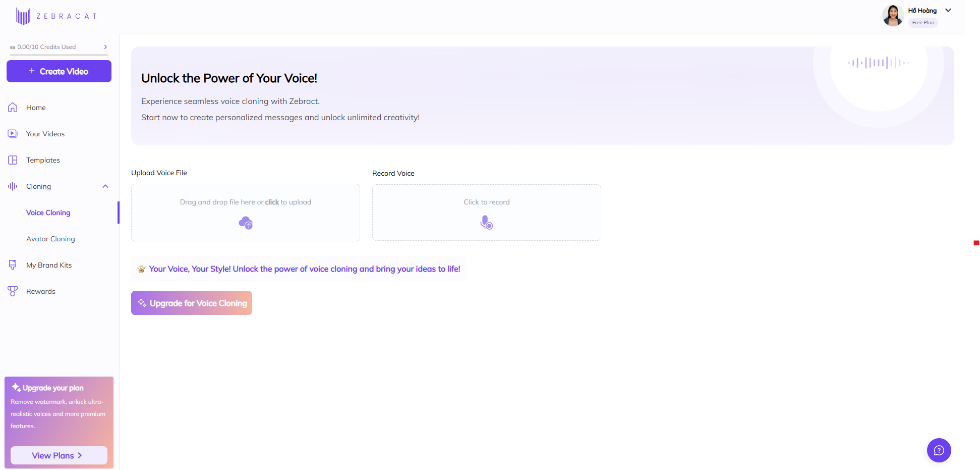Image resolution: width=980 pixels, height=470 pixels.
Task: Click the Zebracat logo
Action: pos(56,16)
